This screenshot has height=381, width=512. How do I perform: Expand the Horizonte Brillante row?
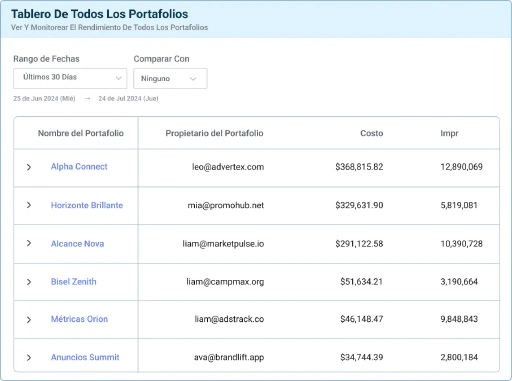coord(29,205)
